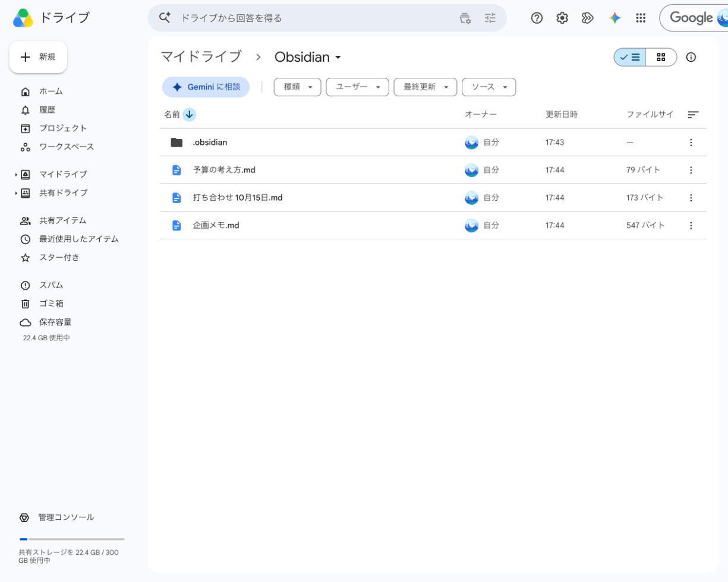Expand the マイドライブ tree arrow
Image resolution: width=728 pixels, height=582 pixels.
pyautogui.click(x=16, y=175)
